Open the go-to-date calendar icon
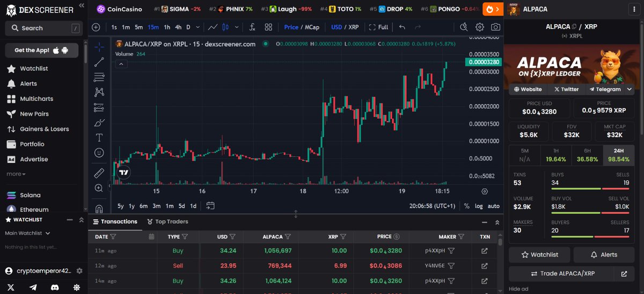The image size is (644, 294). tap(210, 206)
